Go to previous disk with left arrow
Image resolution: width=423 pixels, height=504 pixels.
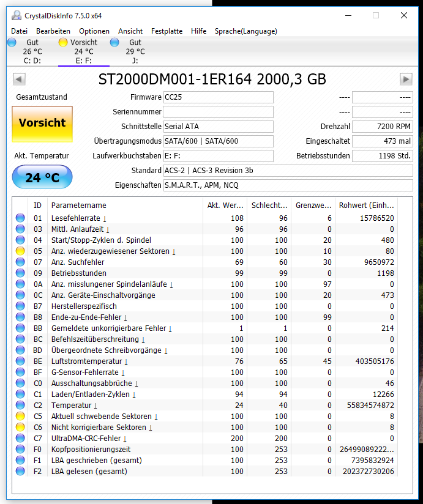19,79
